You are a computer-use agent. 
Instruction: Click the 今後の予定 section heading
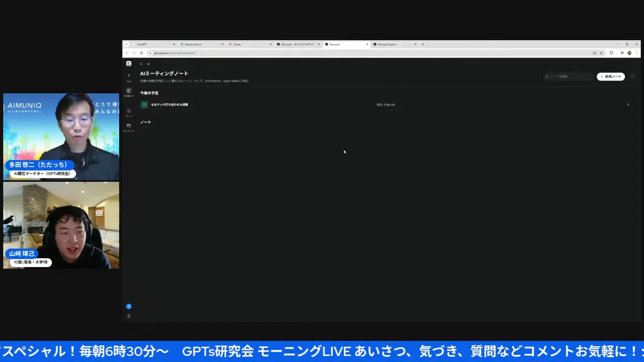click(149, 93)
